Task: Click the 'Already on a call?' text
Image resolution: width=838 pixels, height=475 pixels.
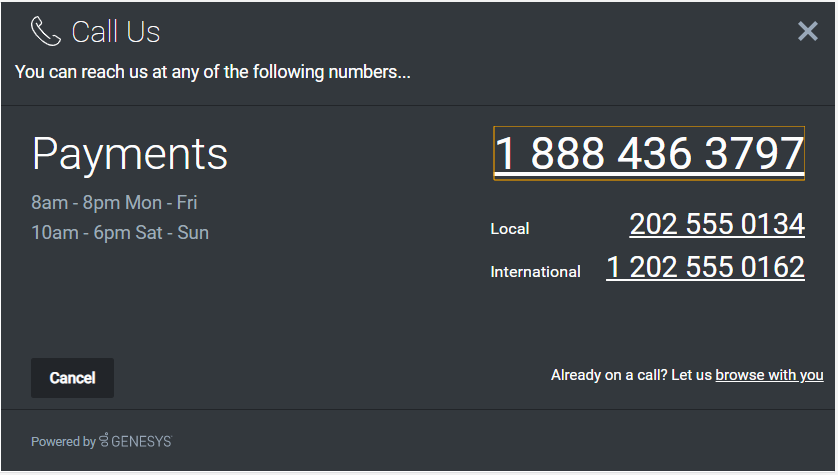Action: 609,375
